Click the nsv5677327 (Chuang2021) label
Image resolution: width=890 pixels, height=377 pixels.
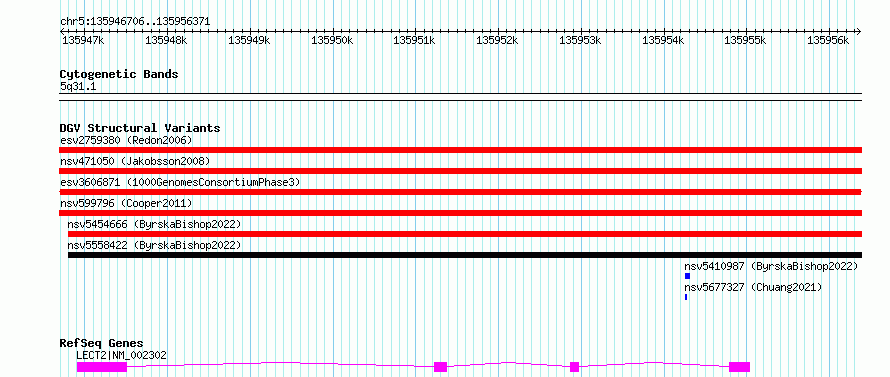[753, 287]
